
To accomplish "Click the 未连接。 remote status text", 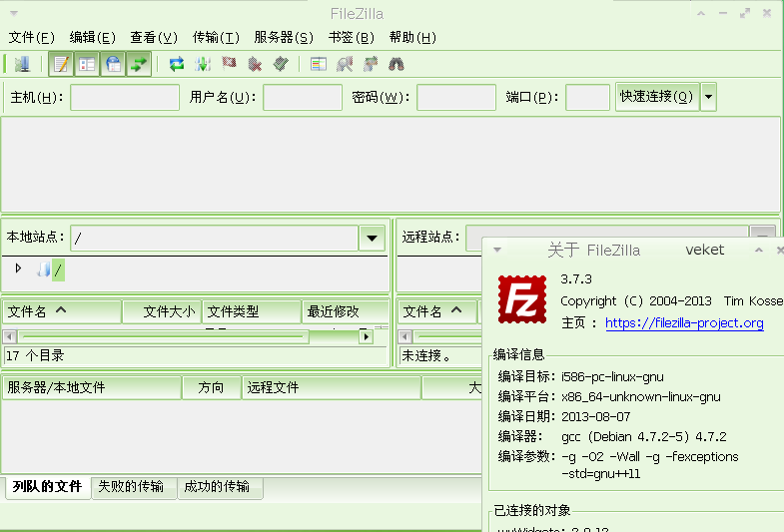I will coord(426,355).
